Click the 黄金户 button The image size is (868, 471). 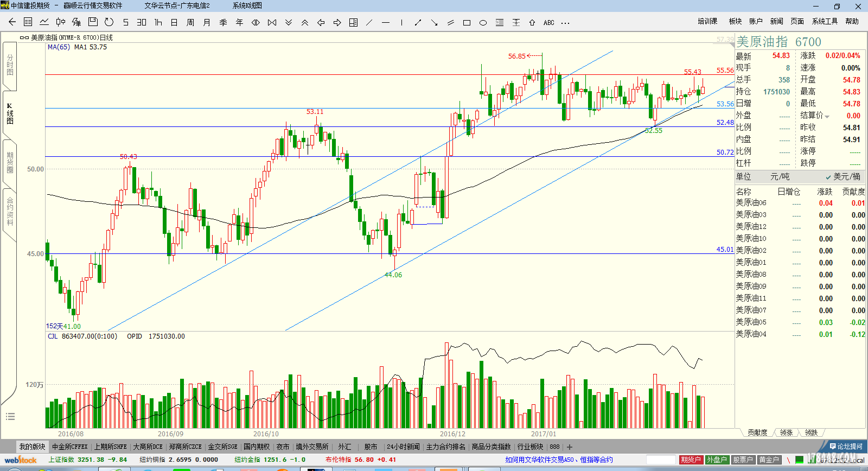769,460
